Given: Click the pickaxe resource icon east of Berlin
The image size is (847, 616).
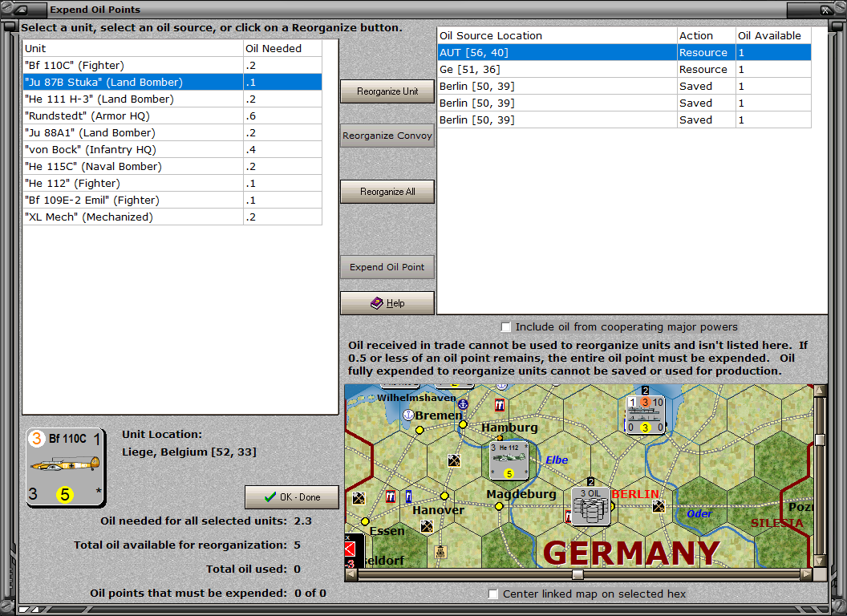Looking at the screenshot, I should [x=659, y=506].
